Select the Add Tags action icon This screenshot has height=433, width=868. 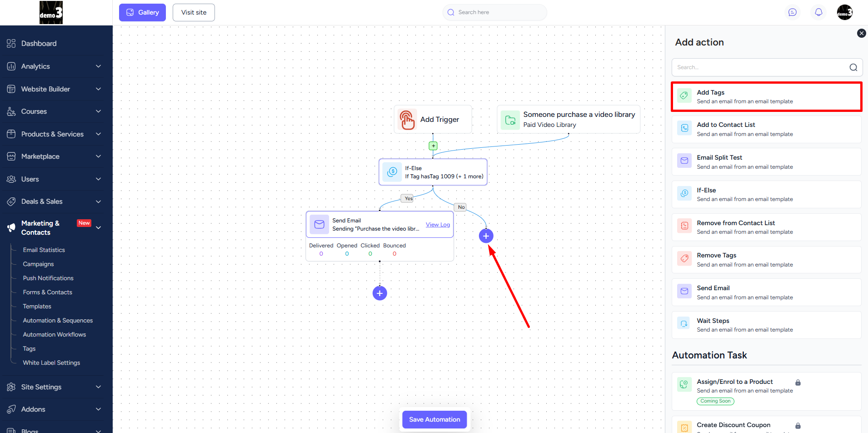coord(684,96)
